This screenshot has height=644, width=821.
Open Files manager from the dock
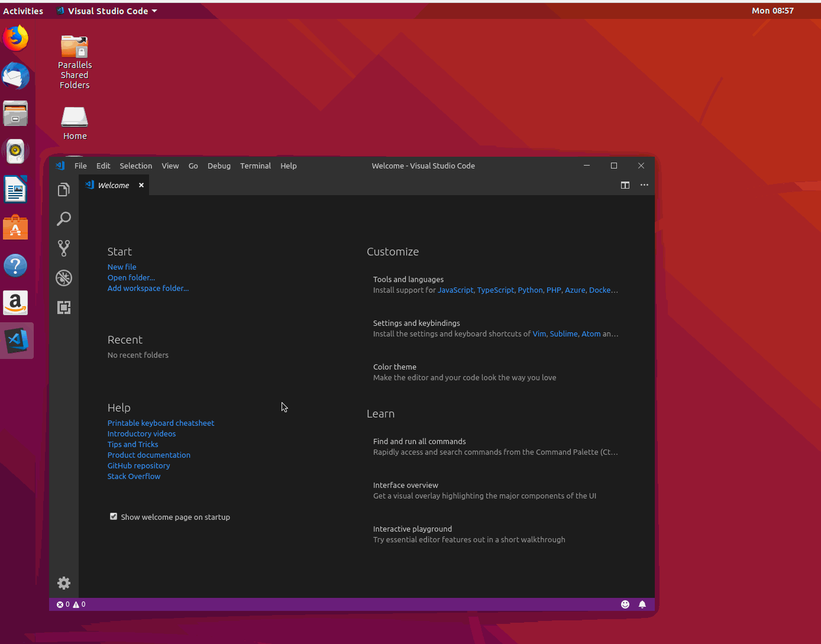[16, 114]
